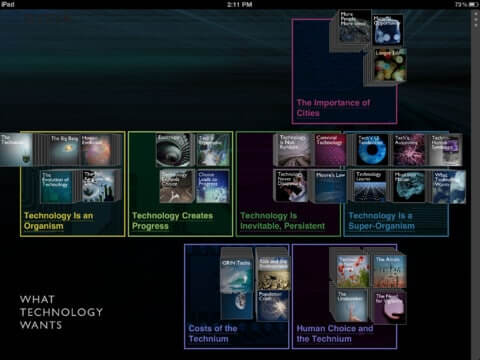
Task: Open the colorful bokeh lights thumbnail
Action: (390, 65)
